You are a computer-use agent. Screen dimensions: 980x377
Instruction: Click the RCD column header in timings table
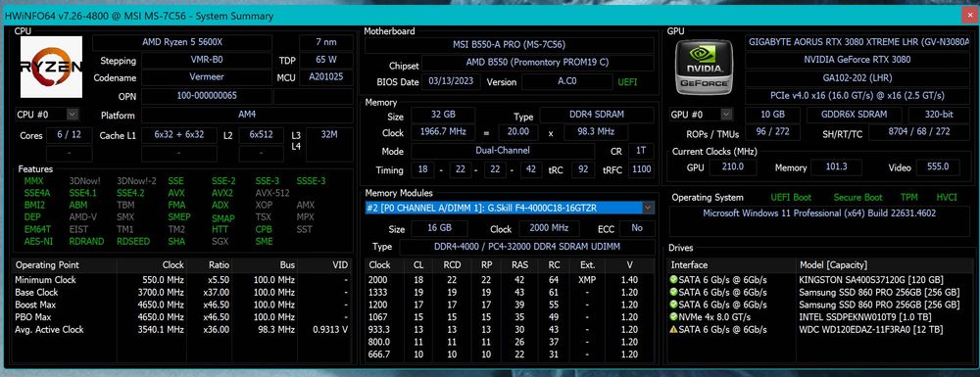[x=452, y=265]
